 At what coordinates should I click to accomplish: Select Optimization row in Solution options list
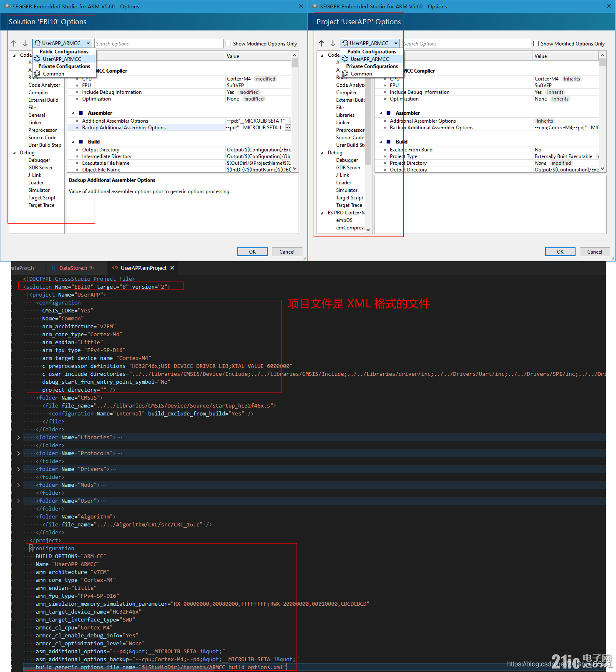(179, 99)
